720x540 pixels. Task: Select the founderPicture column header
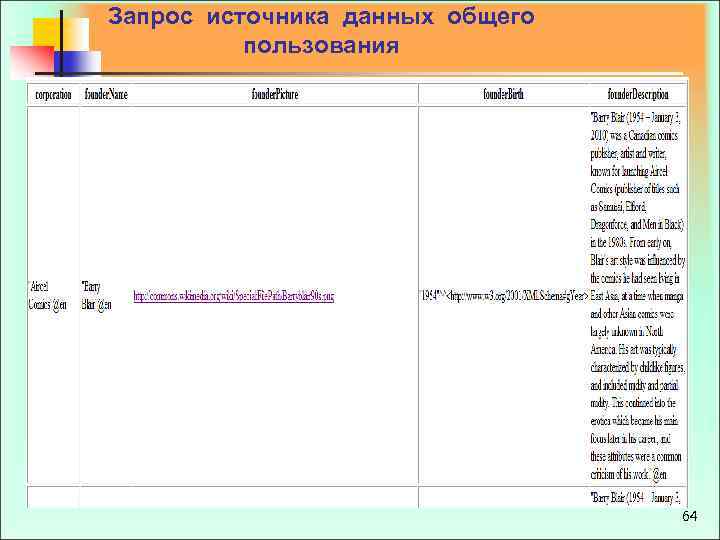pos(275,95)
